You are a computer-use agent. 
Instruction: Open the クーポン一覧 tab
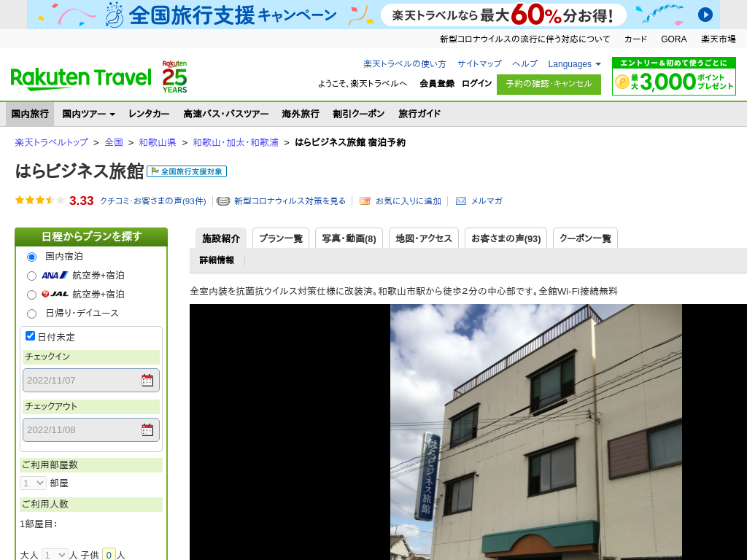(585, 238)
